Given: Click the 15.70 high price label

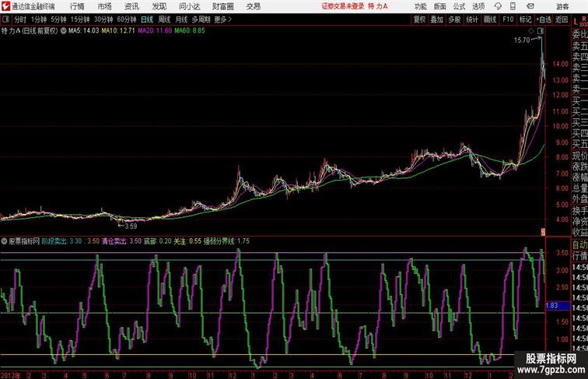Looking at the screenshot, I should pyautogui.click(x=522, y=40).
